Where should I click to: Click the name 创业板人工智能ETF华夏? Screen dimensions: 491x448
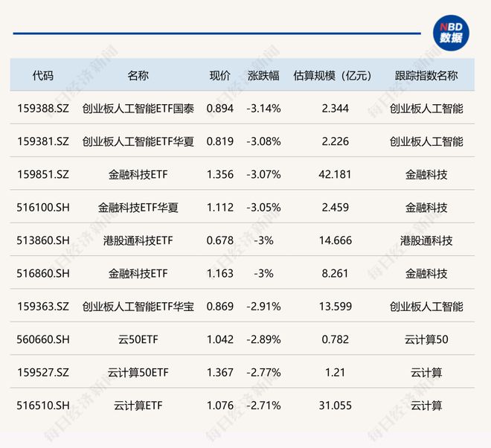pyautogui.click(x=138, y=141)
